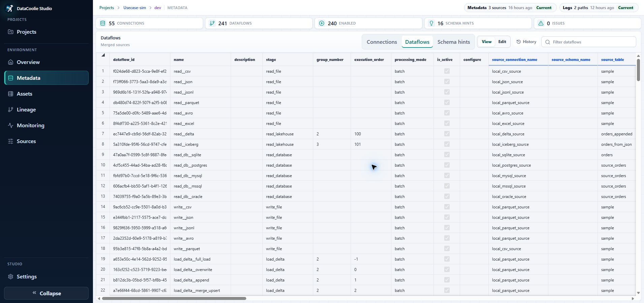
Task: Switch to the Dataflows tab
Action: (417, 42)
